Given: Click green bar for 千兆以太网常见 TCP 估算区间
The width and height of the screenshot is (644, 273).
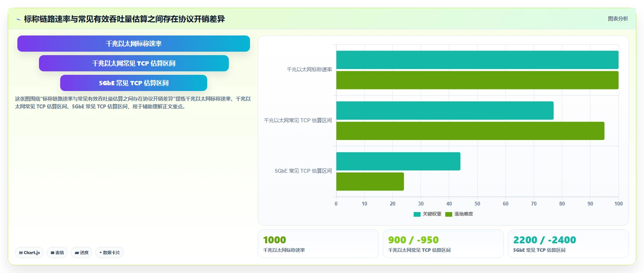Looking at the screenshot, I should (470, 131).
